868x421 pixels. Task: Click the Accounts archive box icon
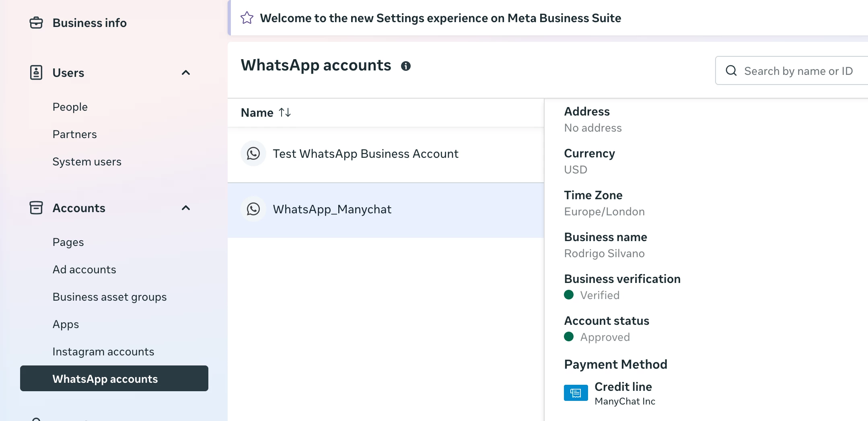(x=36, y=208)
